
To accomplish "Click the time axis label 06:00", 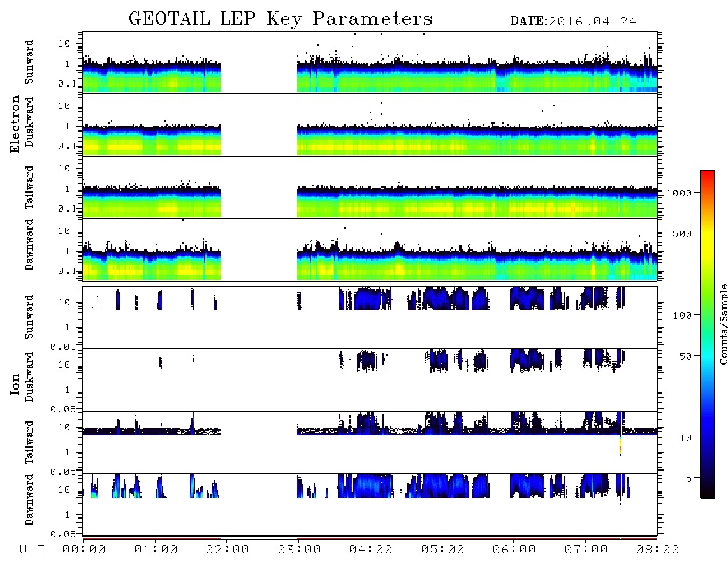I will pos(514,550).
